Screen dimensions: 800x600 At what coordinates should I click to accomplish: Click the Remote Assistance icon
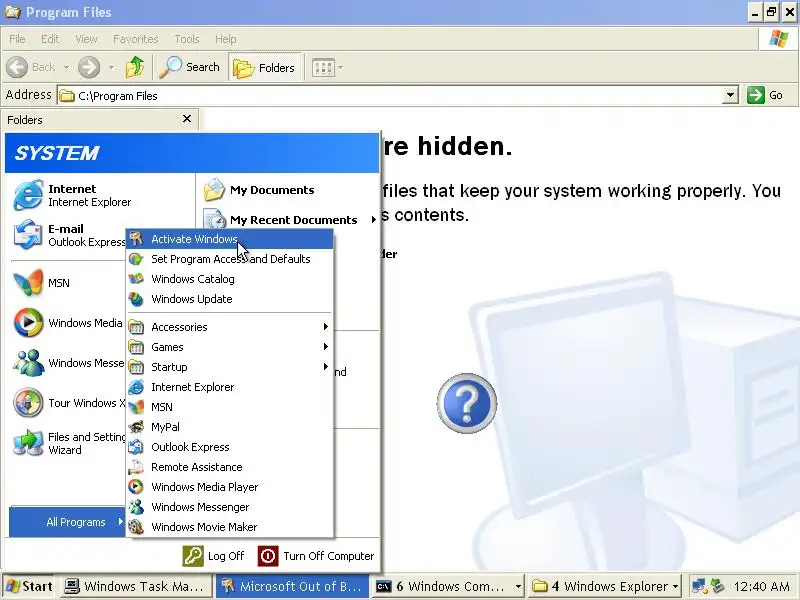coord(136,467)
